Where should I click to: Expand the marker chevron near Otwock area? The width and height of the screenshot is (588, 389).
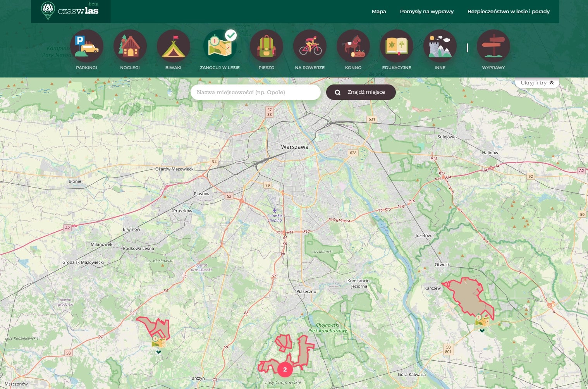click(482, 331)
